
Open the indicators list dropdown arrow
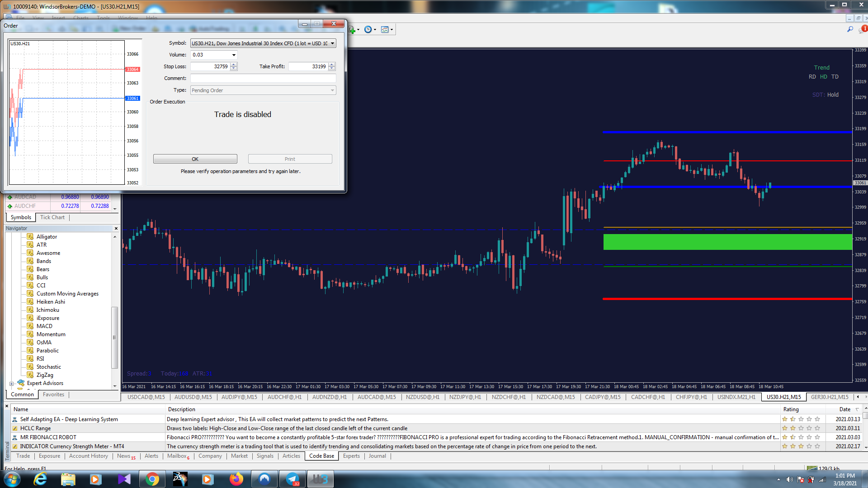359,30
